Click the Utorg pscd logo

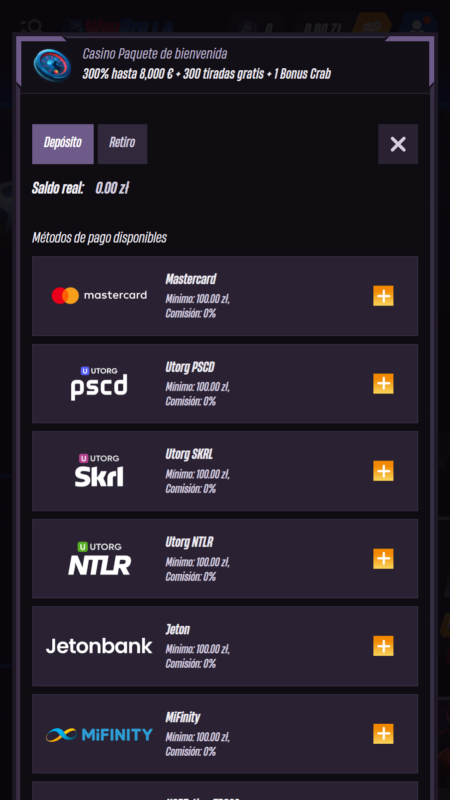[x=99, y=383]
